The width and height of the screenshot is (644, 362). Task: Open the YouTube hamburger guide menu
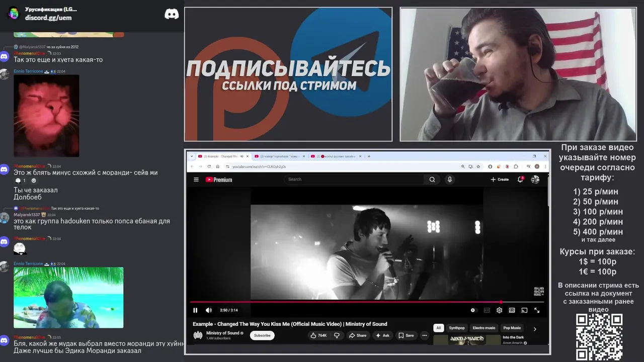point(196,179)
